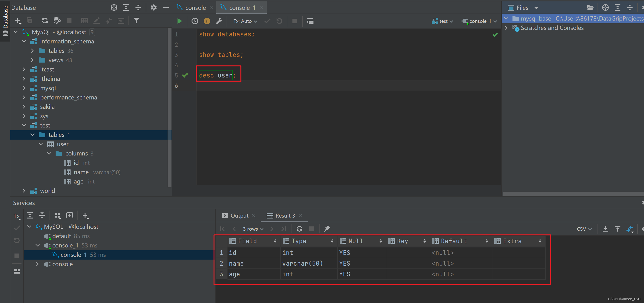This screenshot has height=303, width=644.
Task: Click the filter funnel icon in Database panel
Action: point(136,21)
